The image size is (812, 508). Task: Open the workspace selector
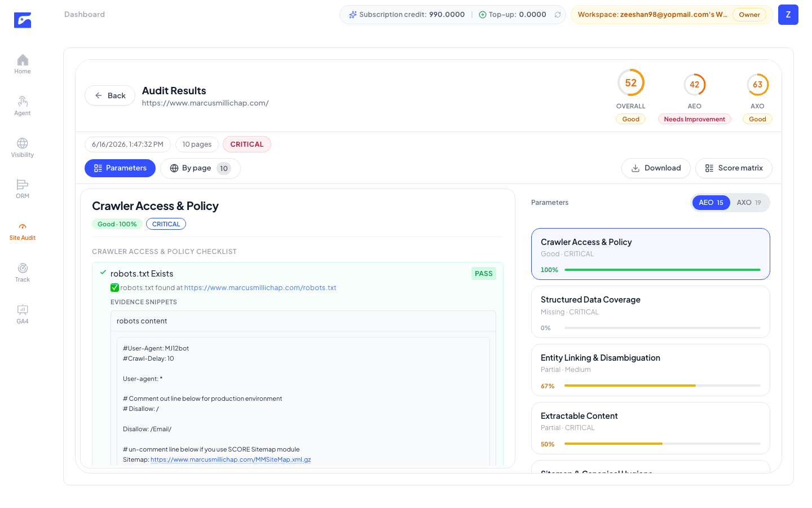pyautogui.click(x=672, y=15)
